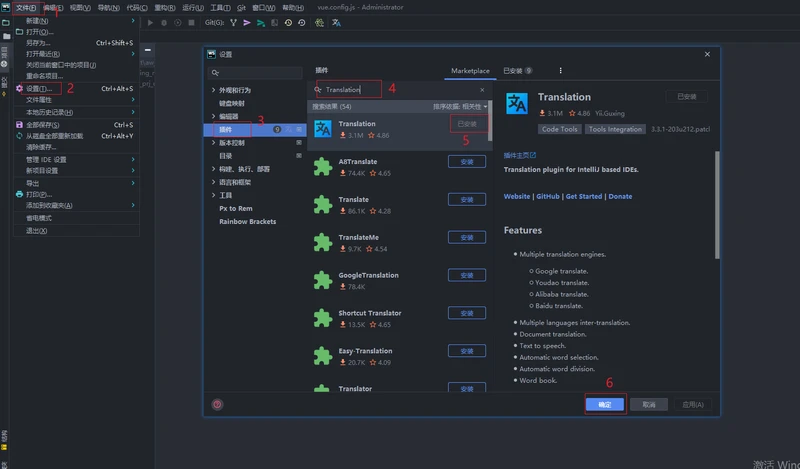Expand the 外观和行为 settings tree node
Image resolution: width=800 pixels, height=469 pixels.
tap(213, 90)
